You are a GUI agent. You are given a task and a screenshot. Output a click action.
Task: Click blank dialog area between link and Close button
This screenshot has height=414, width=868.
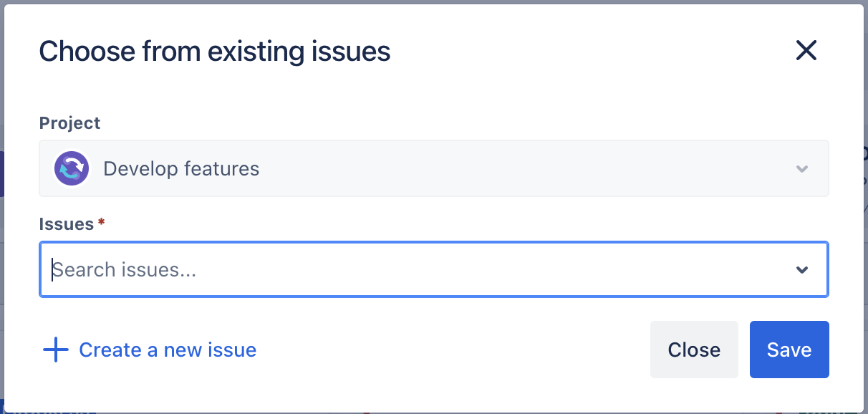(x=451, y=350)
